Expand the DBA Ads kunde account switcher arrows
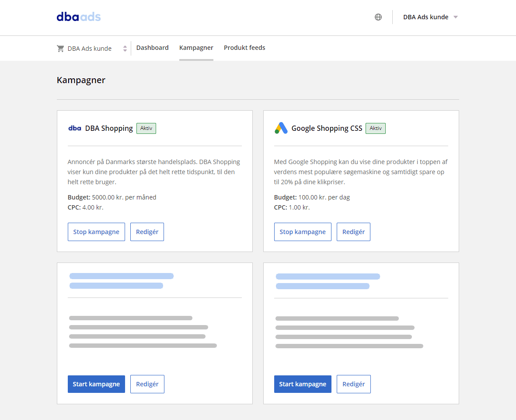The width and height of the screenshot is (516, 420). [125, 49]
